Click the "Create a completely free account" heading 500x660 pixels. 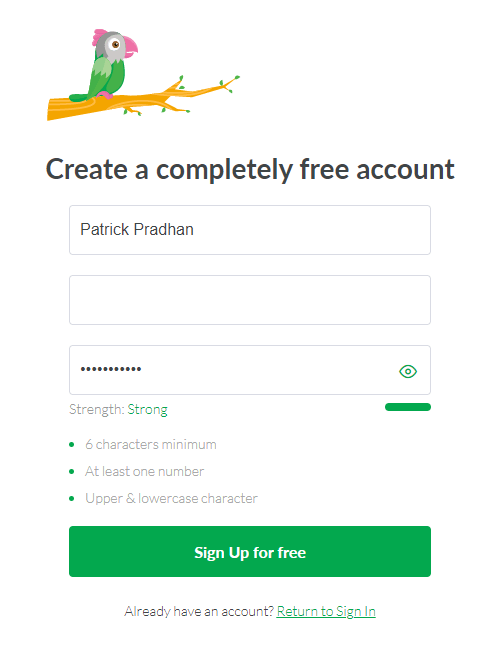(x=250, y=170)
